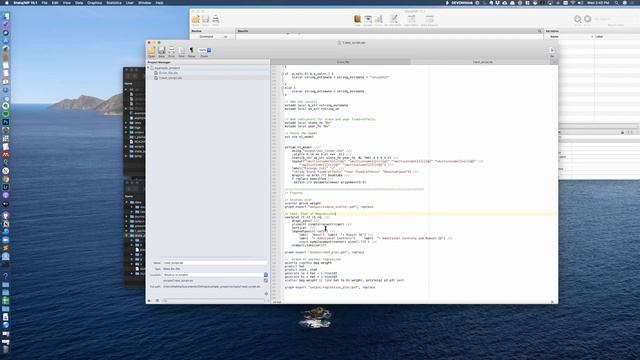Click More icon in Stata main toolbar
The image size is (640, 360).
tap(578, 20)
